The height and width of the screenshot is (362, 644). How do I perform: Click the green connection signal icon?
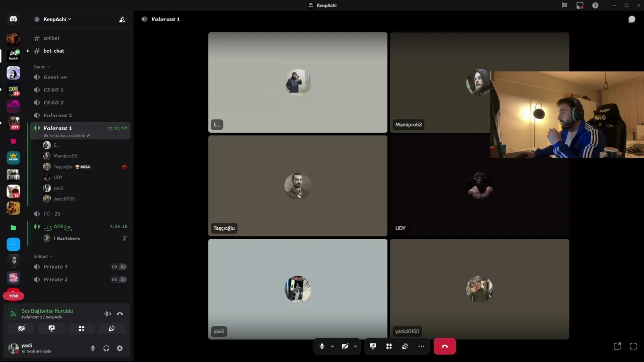point(14,314)
